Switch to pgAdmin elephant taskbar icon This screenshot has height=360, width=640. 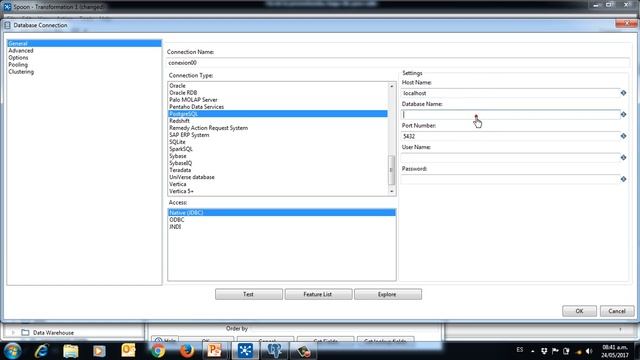click(274, 351)
